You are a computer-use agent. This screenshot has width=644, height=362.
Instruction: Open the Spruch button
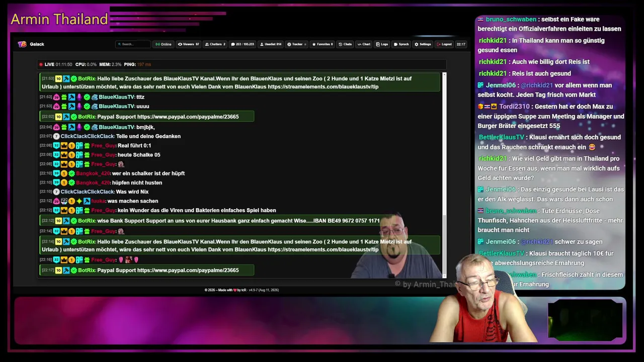pos(401,44)
